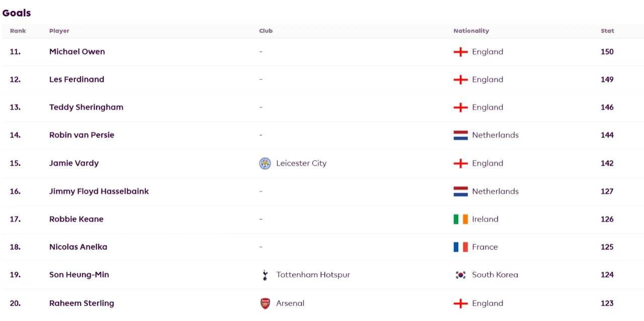Open the Leicester City club link
Image resolution: width=644 pixels, height=321 pixels.
pyautogui.click(x=301, y=163)
